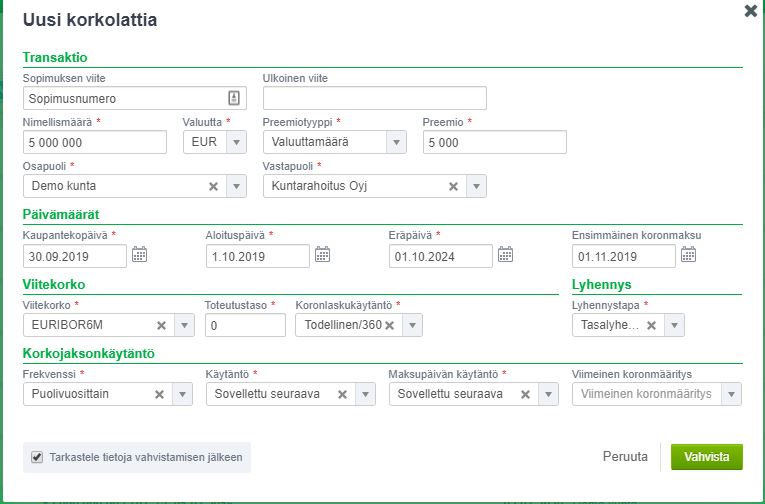Expand the Lyhennystapa dropdown arrow
The height and width of the screenshot is (504, 765).
[676, 325]
